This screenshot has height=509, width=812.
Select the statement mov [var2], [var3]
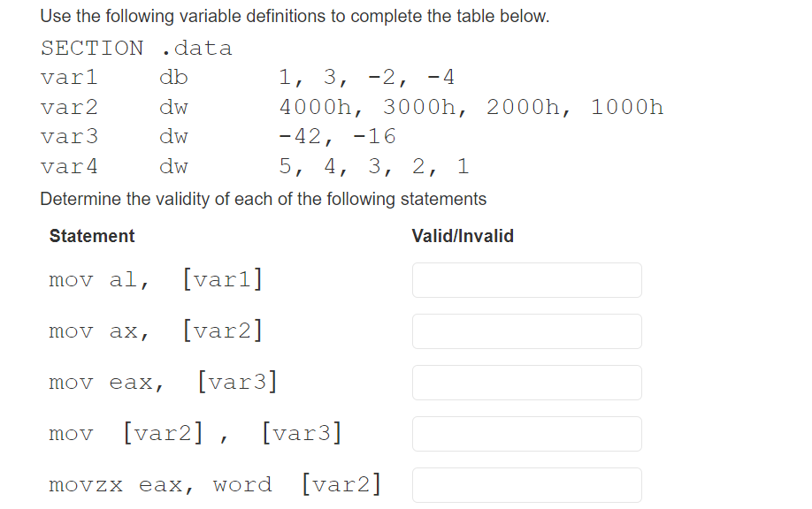tap(195, 432)
